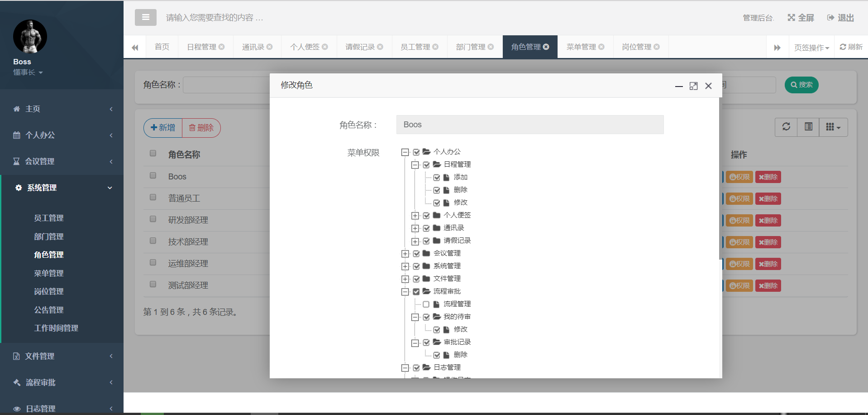Expand 会议管理 in the sidebar

(62, 161)
